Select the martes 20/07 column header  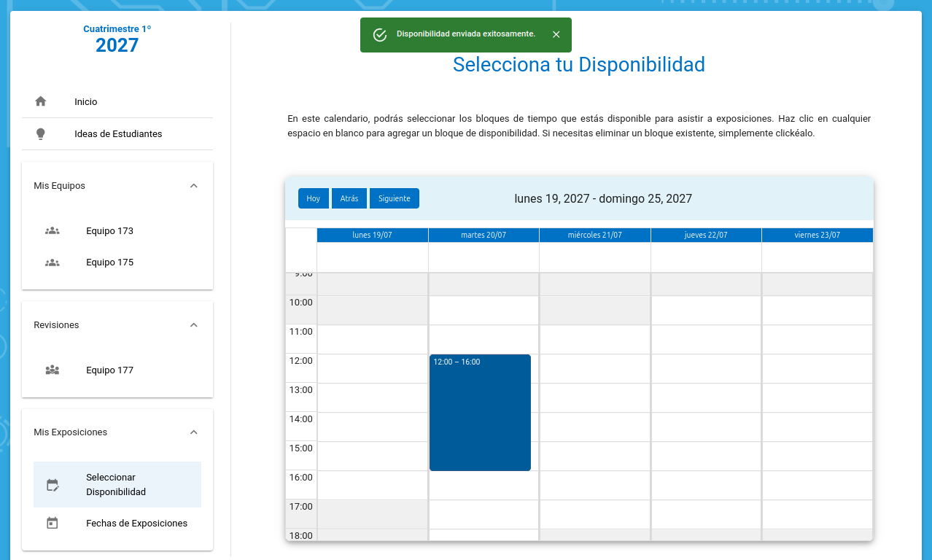click(484, 235)
